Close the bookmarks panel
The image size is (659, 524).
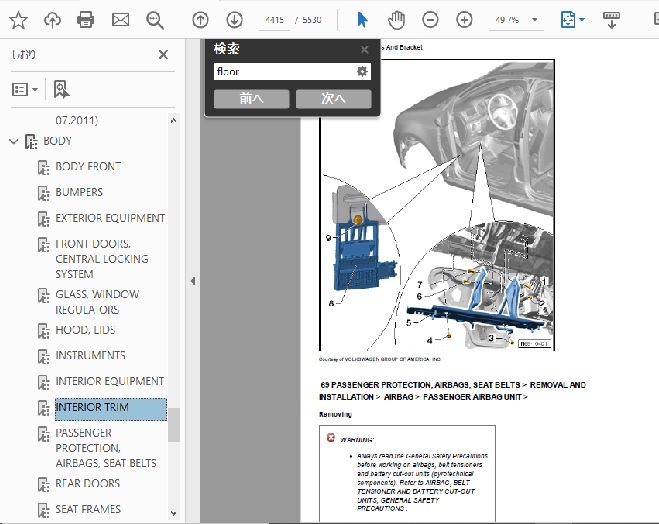point(163,54)
